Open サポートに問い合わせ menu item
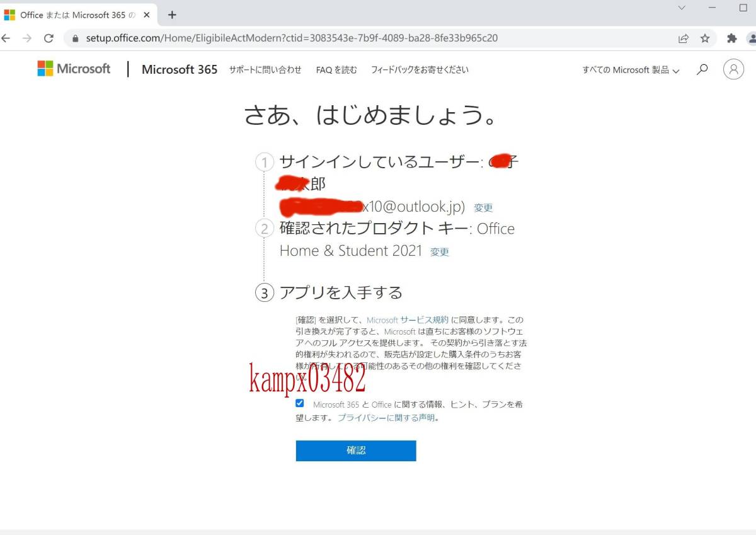Screen dimensions: 756x535 [x=265, y=70]
